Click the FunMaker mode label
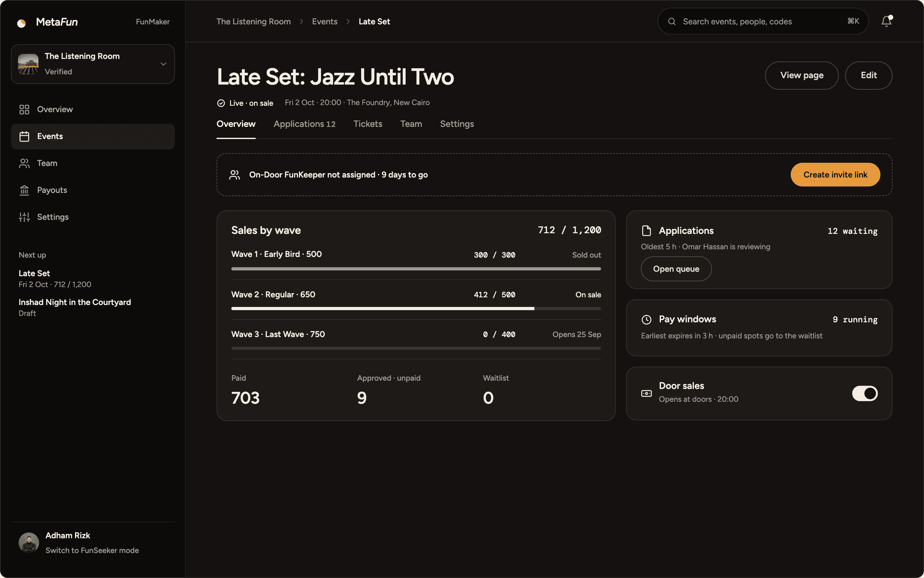This screenshot has width=924, height=578. [x=153, y=22]
